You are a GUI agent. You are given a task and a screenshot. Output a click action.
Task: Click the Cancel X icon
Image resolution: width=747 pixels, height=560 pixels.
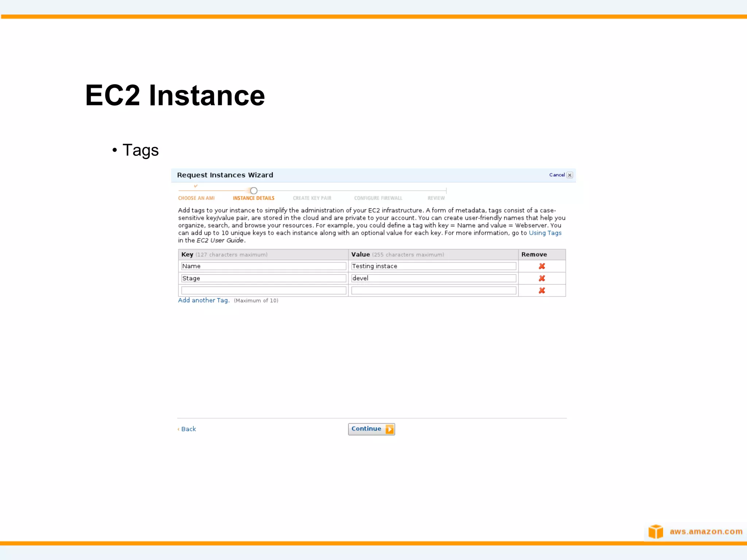[x=570, y=175]
